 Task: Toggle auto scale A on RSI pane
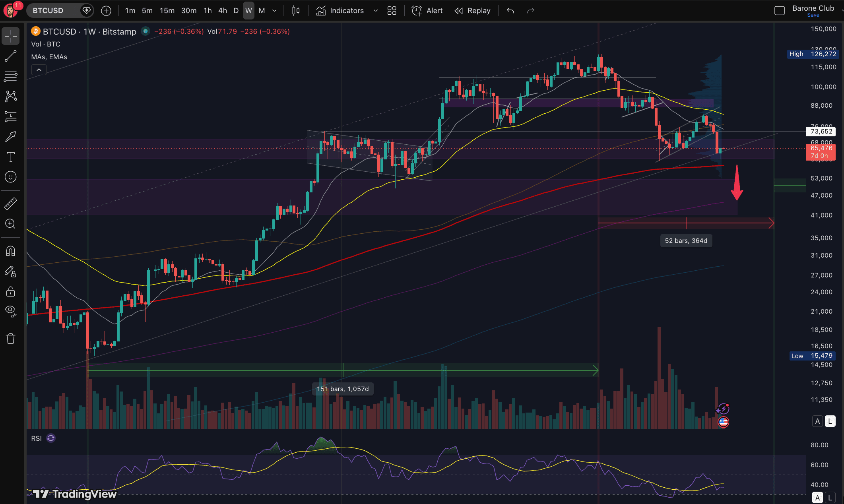coord(817,498)
